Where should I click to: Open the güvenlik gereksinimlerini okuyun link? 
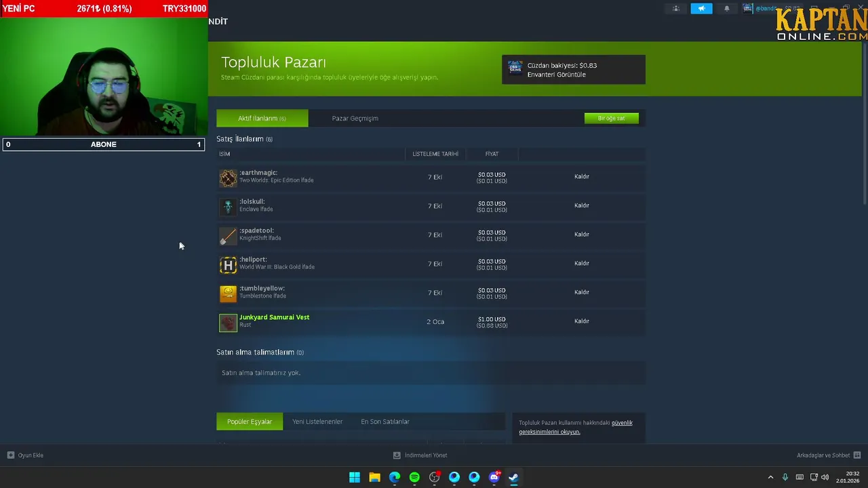(576, 427)
